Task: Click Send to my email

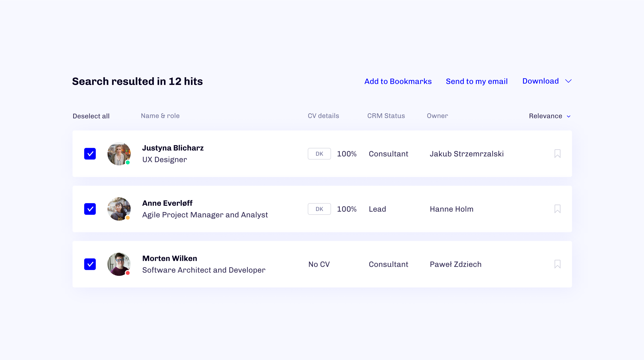Action: tap(477, 81)
